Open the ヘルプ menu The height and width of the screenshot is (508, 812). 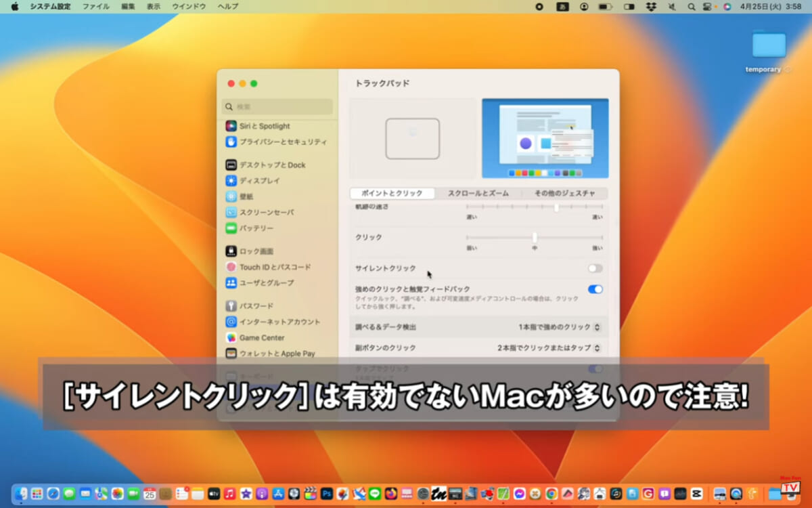[228, 6]
